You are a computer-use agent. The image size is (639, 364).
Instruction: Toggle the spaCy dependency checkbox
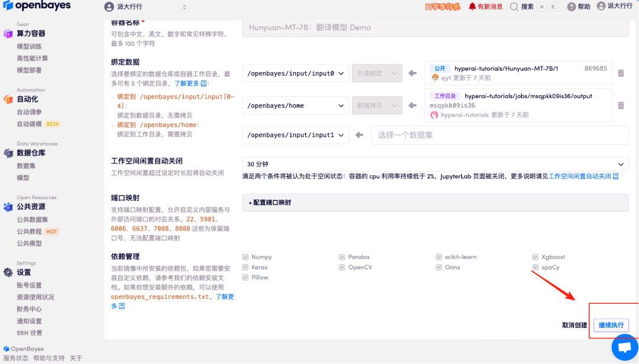536,267
